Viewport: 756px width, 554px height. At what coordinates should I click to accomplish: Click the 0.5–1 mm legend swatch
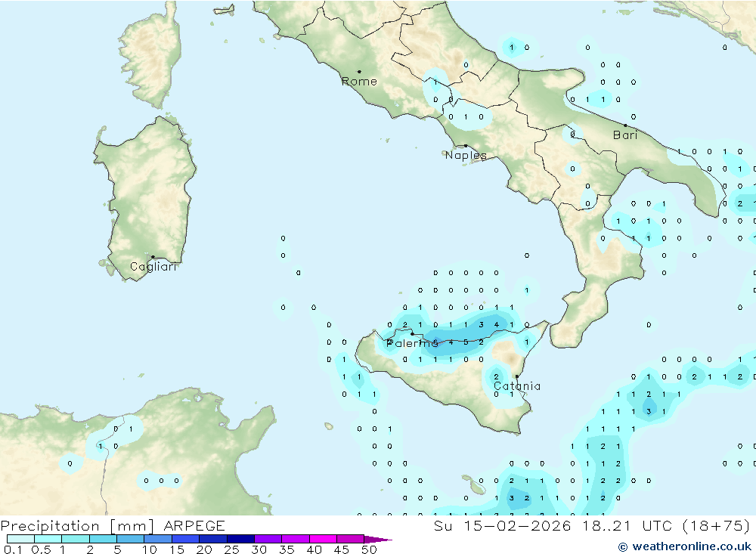point(48,539)
